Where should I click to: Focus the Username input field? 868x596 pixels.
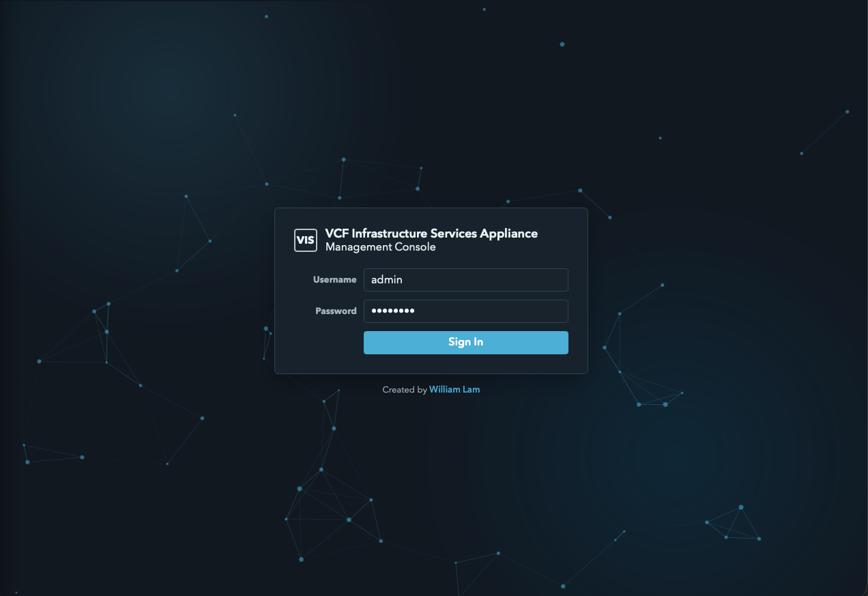click(466, 280)
